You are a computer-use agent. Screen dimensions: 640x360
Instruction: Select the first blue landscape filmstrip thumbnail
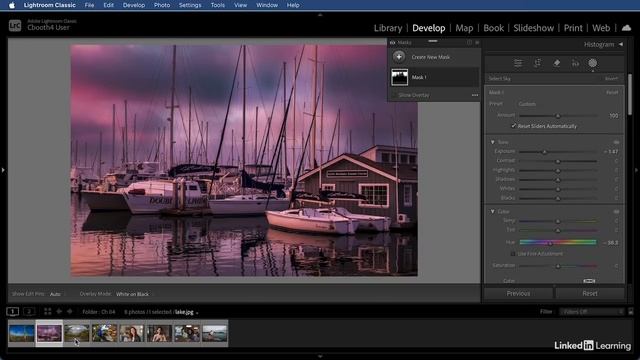[22, 333]
